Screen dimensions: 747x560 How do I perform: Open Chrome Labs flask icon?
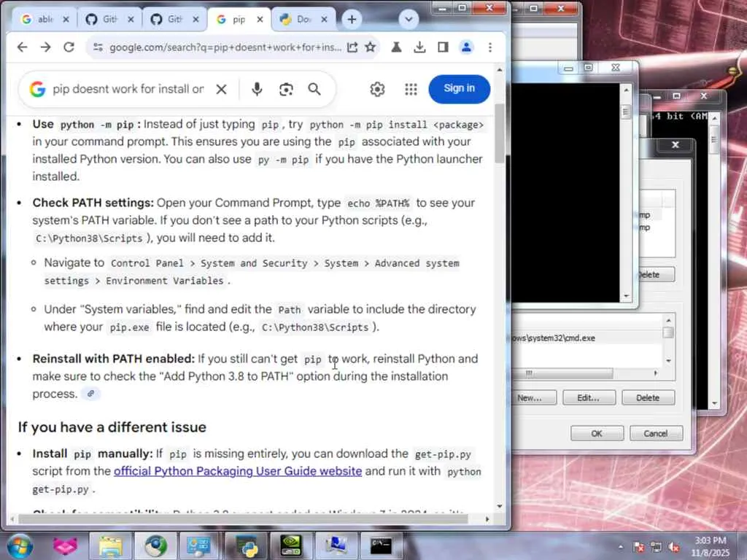point(396,47)
